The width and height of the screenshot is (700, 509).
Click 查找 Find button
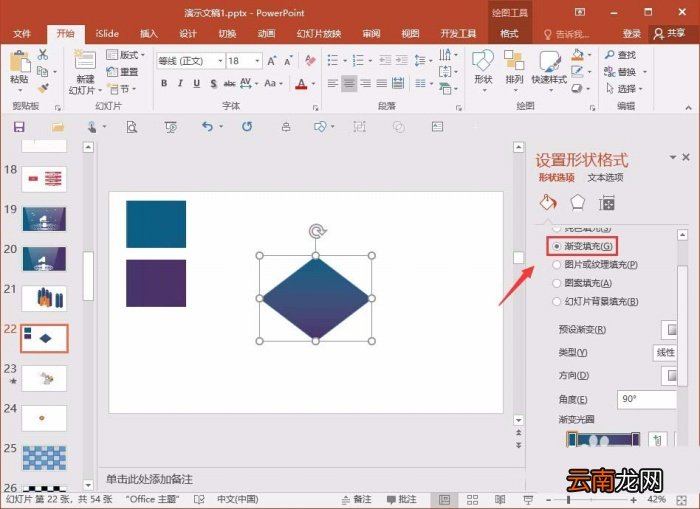pos(621,55)
